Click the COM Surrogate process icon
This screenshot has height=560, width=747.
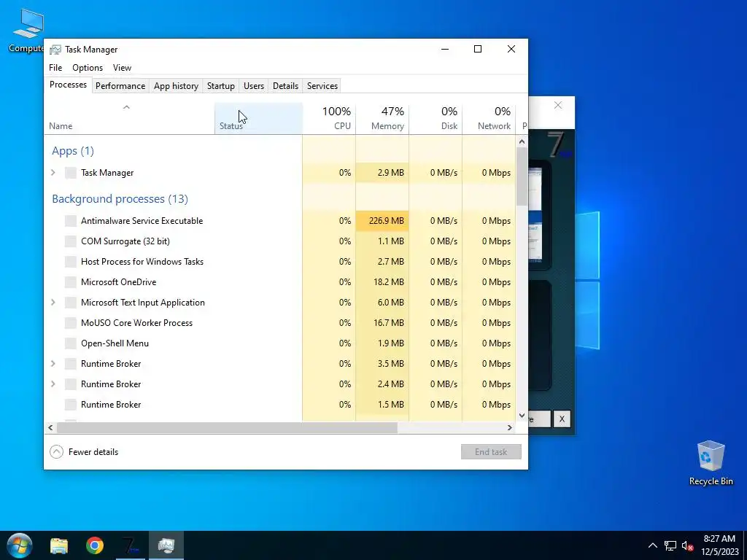click(71, 241)
